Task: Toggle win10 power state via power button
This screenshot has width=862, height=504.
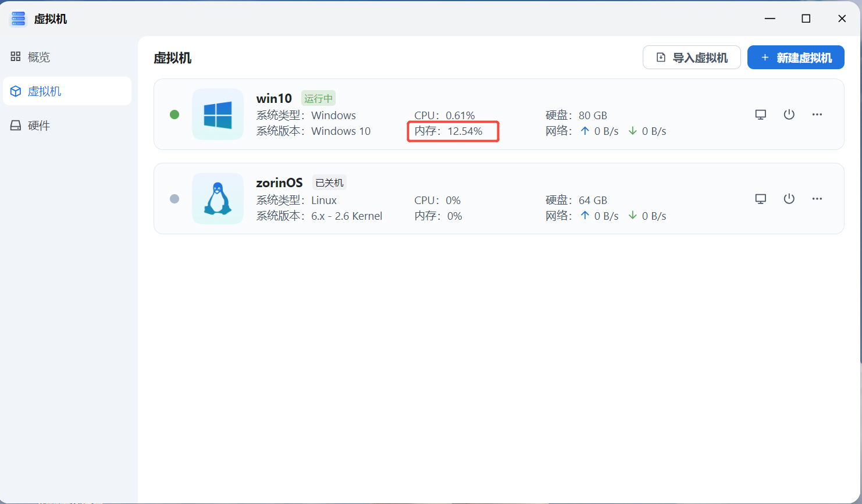Action: (x=789, y=115)
